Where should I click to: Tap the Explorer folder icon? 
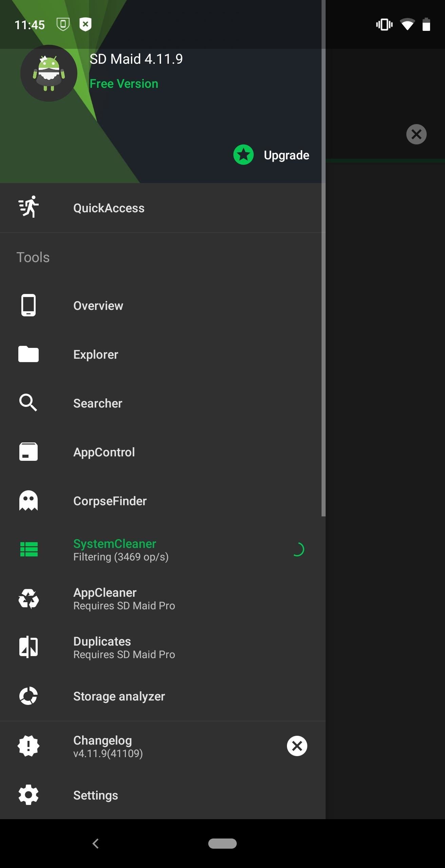(x=28, y=354)
